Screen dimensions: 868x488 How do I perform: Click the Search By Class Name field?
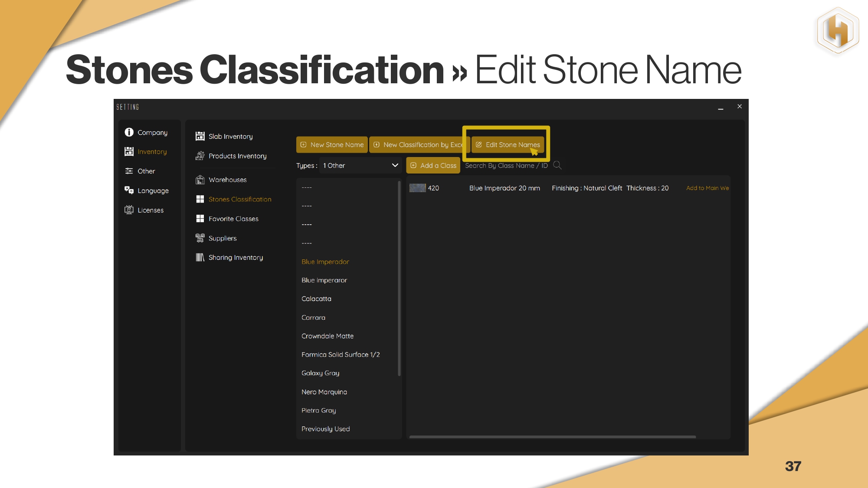click(x=506, y=165)
